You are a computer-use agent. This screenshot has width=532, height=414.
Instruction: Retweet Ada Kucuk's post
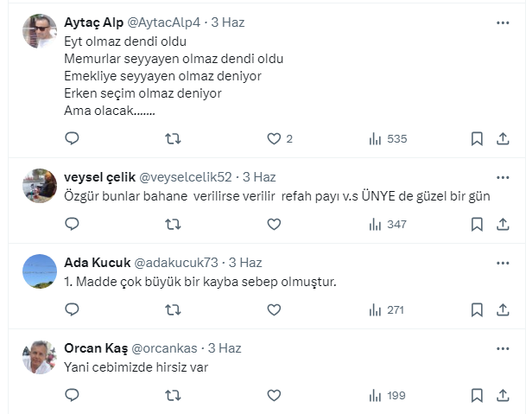[x=173, y=309]
